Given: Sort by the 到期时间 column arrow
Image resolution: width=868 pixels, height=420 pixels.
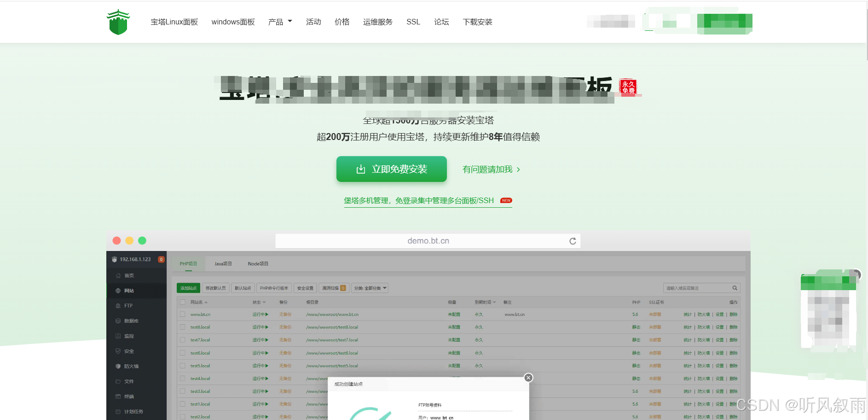Looking at the screenshot, I should 494,303.
